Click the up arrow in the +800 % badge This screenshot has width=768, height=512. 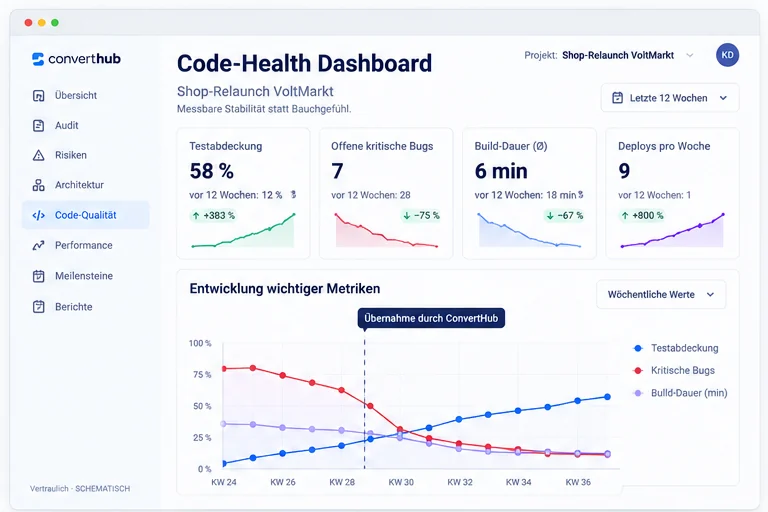click(625, 216)
